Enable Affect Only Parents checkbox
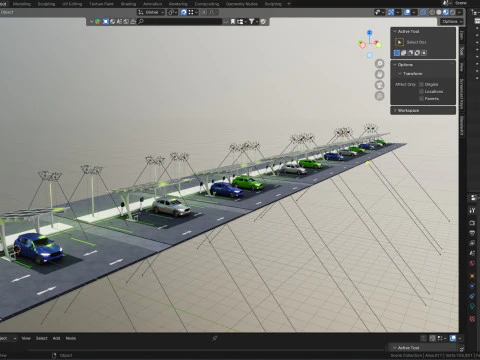This screenshot has height=360, width=480. click(421, 99)
